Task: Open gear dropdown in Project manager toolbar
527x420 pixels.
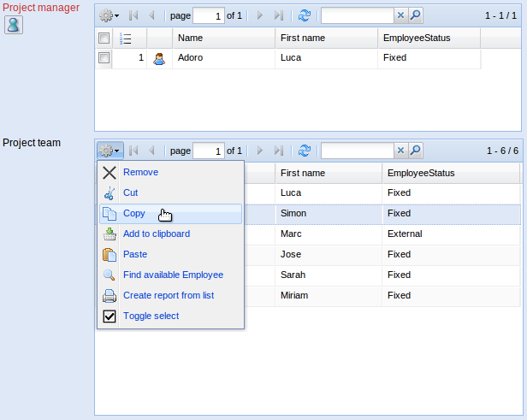Action: point(109,15)
